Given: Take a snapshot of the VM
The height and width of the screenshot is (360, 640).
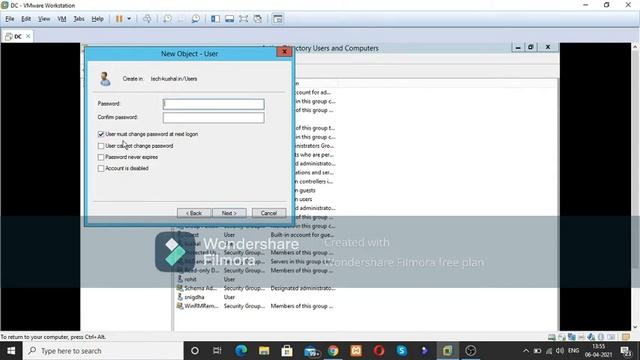Looking at the screenshot, I should [167, 19].
